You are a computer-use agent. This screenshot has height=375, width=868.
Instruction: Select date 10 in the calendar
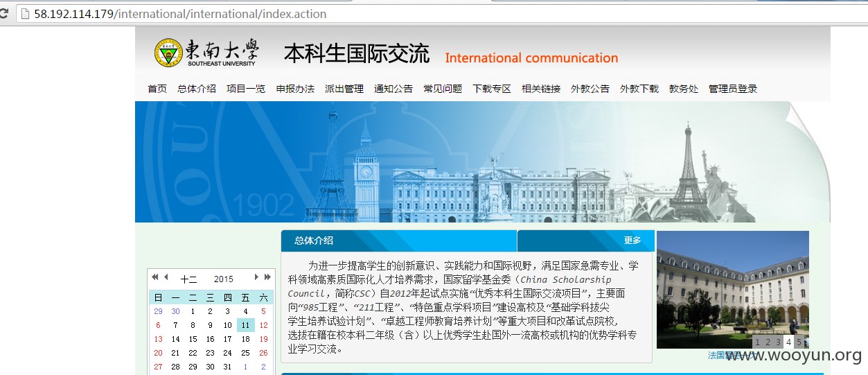(x=228, y=325)
